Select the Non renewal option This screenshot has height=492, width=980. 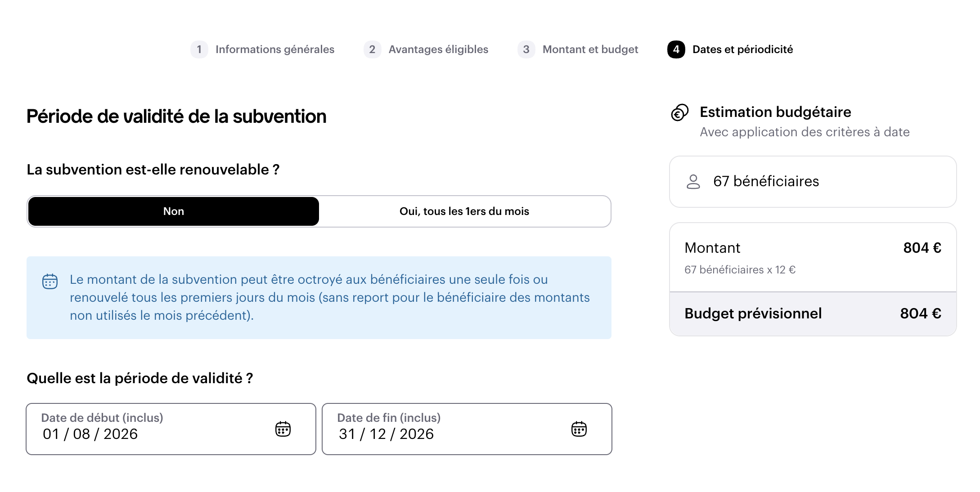coord(174,211)
